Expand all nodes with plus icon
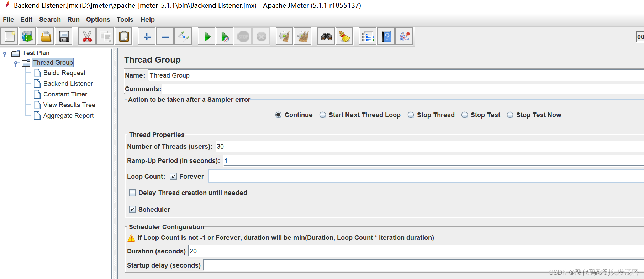Image resolution: width=644 pixels, height=279 pixels. click(147, 36)
